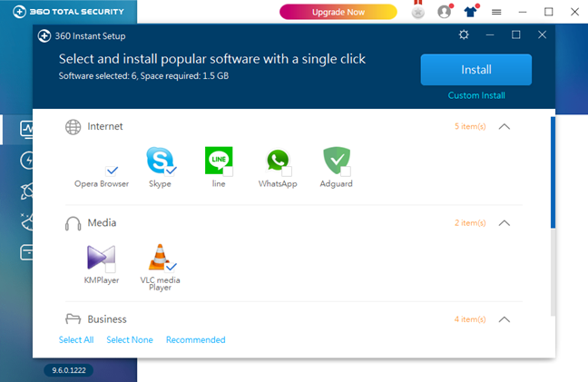Click the "Software selected: 6" status text
588x382 pixels.
tap(99, 75)
